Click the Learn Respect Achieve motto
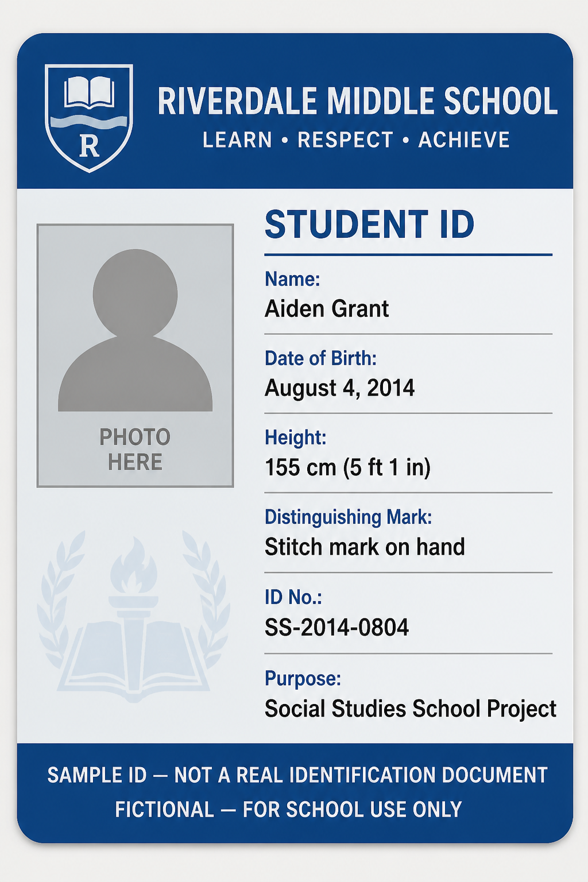Viewport: 588px width, 882px height. point(357,140)
